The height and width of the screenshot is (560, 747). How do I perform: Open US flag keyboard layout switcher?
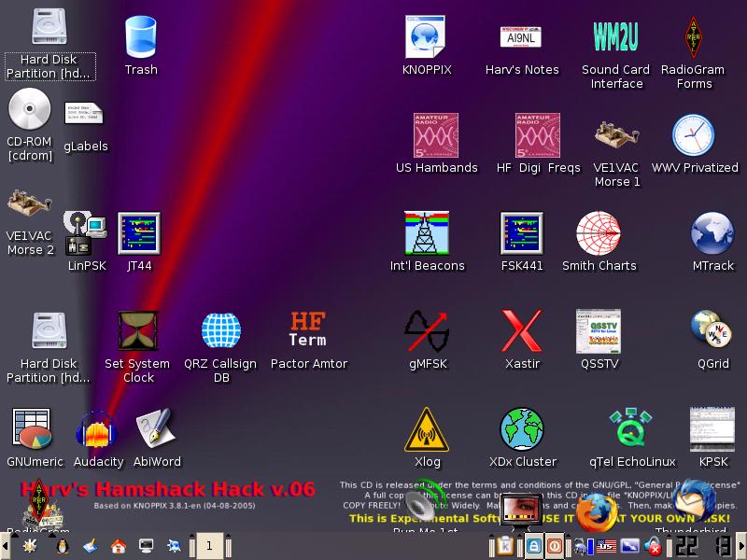606,546
